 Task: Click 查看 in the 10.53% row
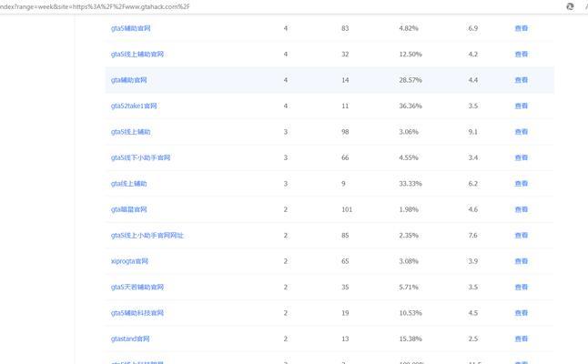[x=522, y=313]
